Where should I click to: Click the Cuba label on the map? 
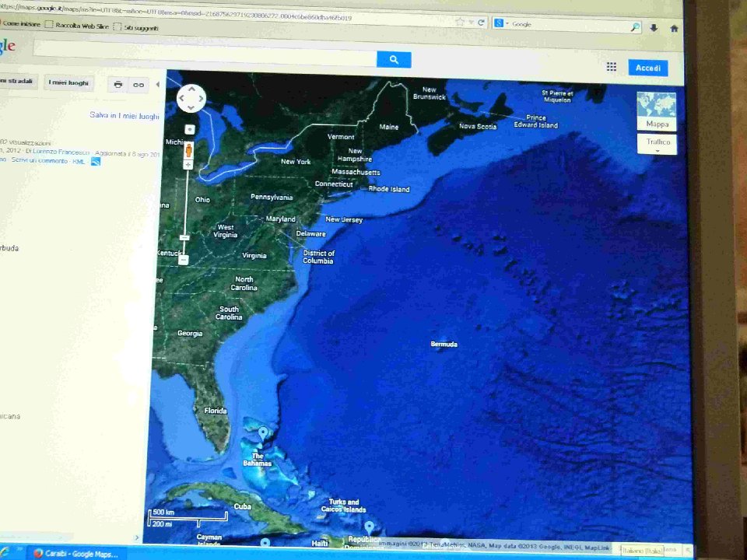coord(243,506)
